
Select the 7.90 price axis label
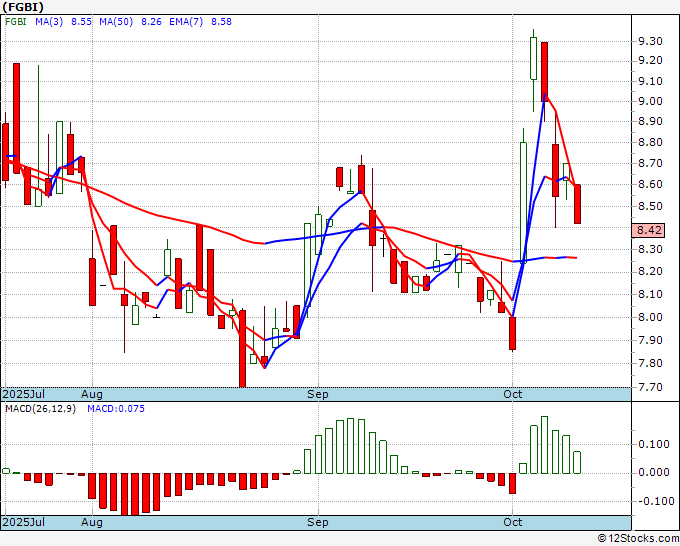(x=650, y=340)
